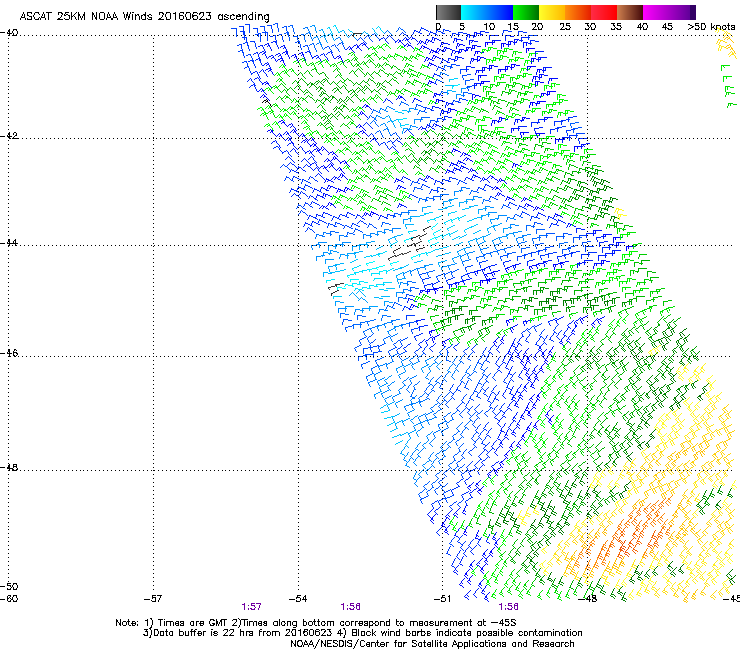Select the gray 0-5 knots legend swatch

448,12
